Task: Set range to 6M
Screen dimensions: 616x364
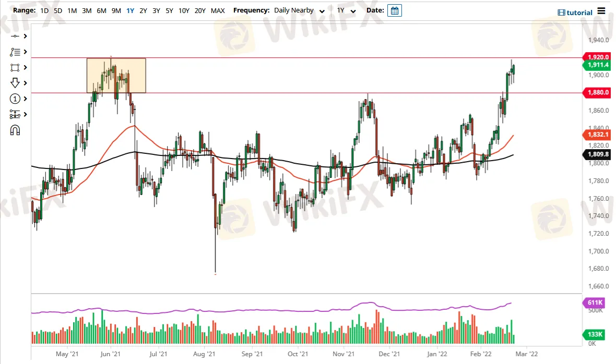Action: [101, 10]
